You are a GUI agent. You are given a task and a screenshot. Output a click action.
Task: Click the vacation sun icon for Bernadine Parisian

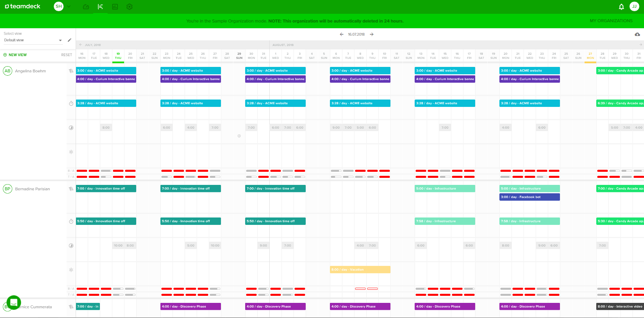pos(71,270)
